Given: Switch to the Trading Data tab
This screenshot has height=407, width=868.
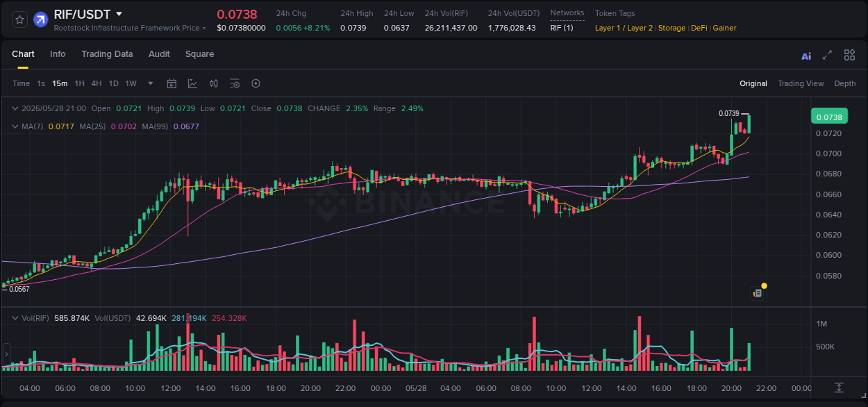Looking at the screenshot, I should [x=107, y=54].
